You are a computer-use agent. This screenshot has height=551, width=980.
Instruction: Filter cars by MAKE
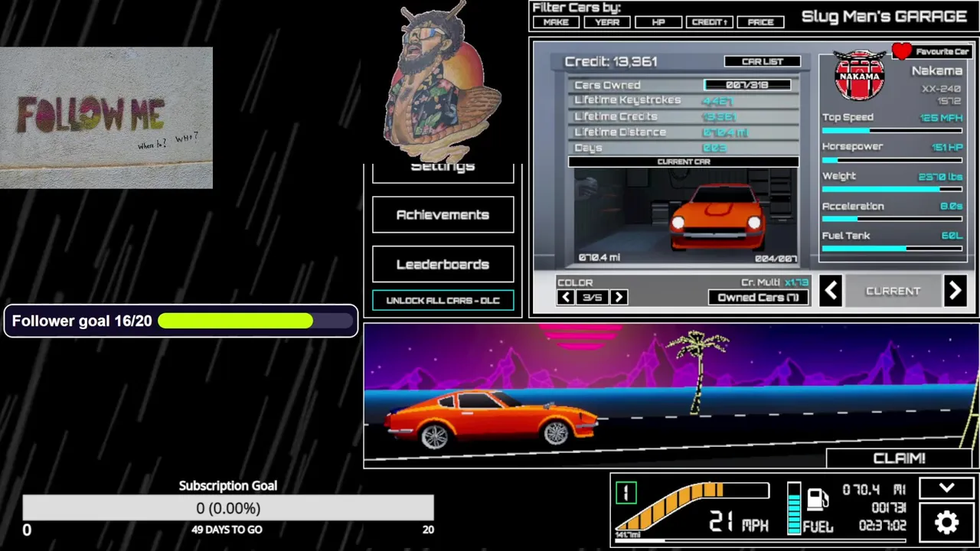click(x=556, y=22)
